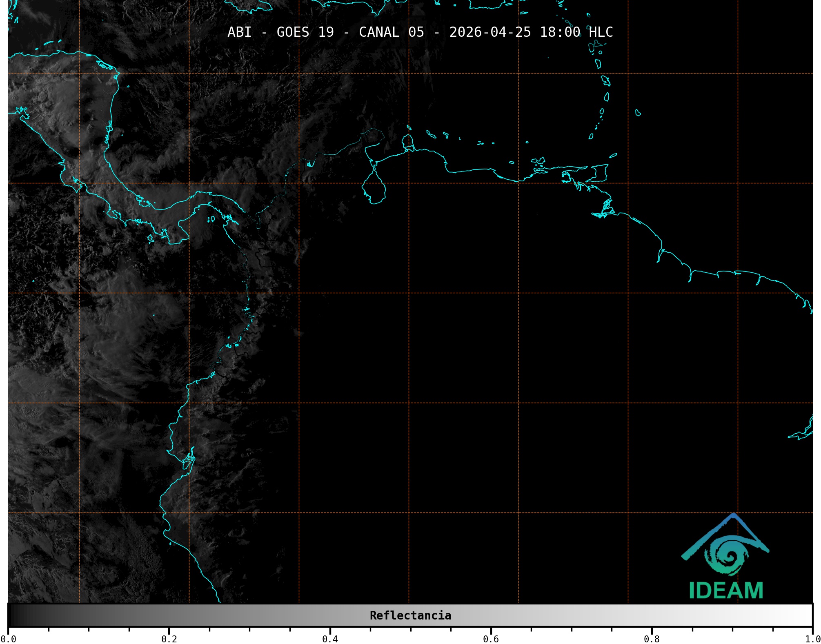Click the date '2026-04-25 18:00 HLC' in title
Screen dimensions: 821x644
[x=531, y=32]
